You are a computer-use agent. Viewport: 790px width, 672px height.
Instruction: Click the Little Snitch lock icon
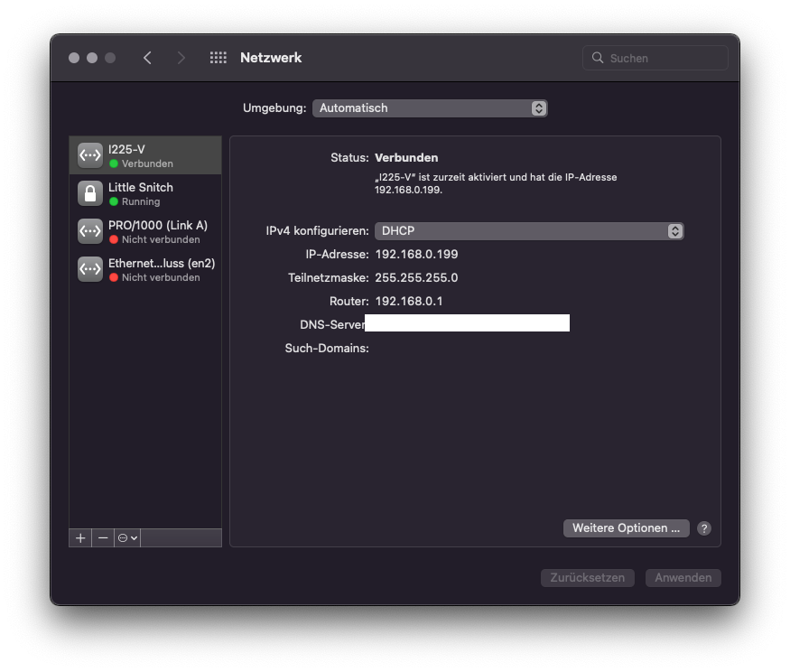point(90,193)
